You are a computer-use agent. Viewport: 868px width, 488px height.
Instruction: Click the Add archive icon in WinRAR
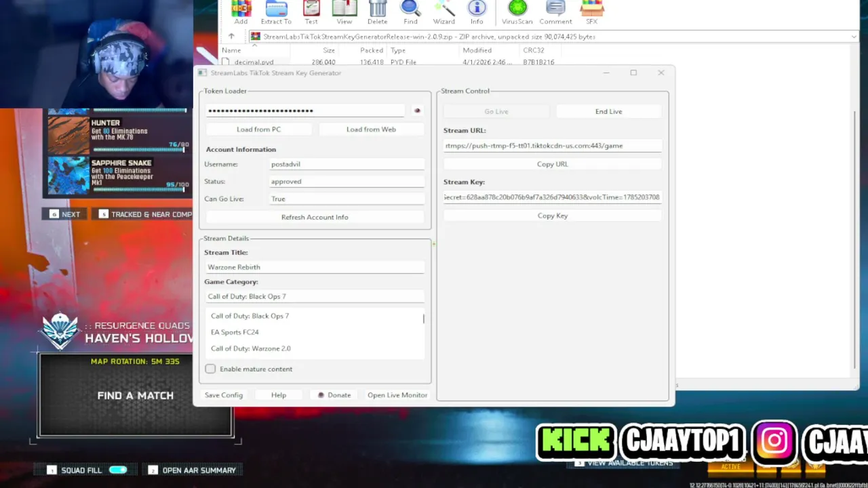241,12
